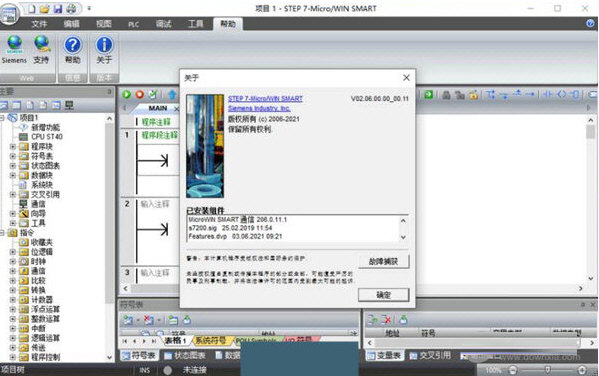Expand the 位逻辑 instruction folder

(13, 252)
